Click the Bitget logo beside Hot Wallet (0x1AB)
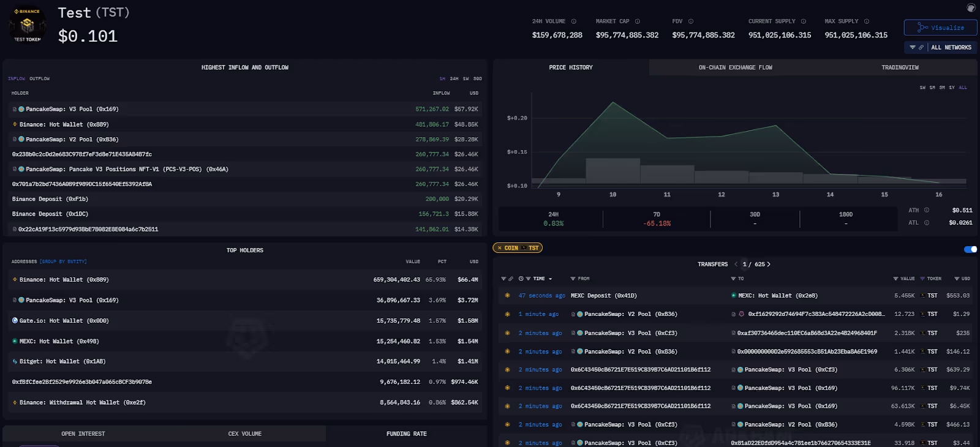 pos(15,361)
